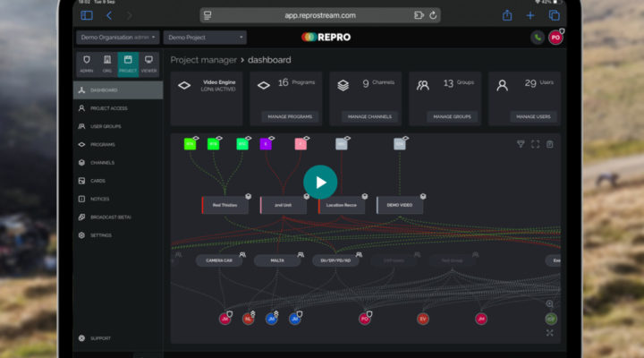Select the Red Thistles channel node

pyautogui.click(x=225, y=205)
